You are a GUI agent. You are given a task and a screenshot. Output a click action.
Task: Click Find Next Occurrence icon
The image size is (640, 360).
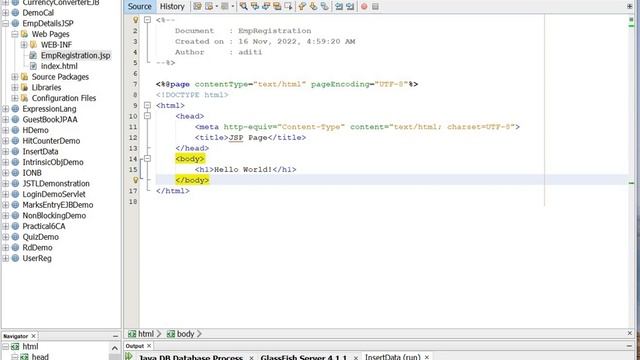pos(266,7)
